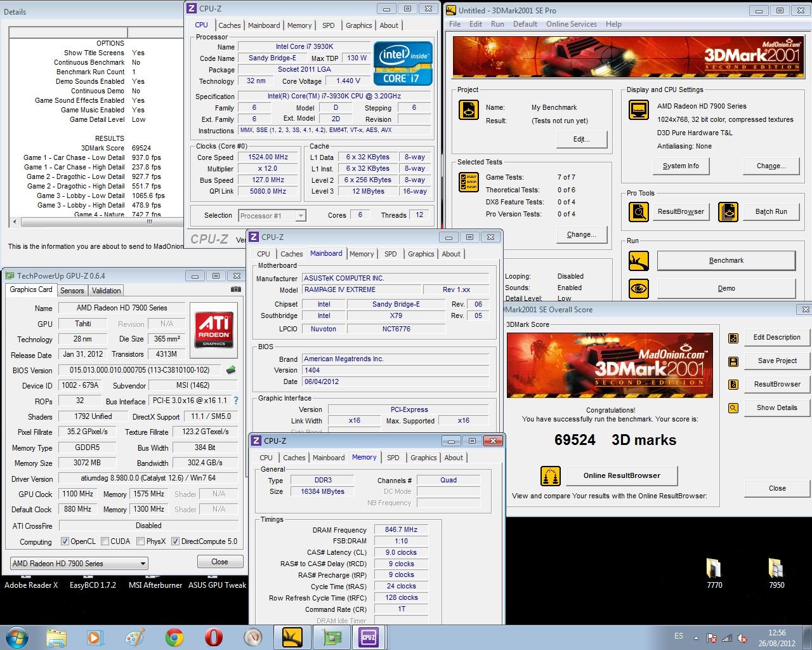Open the Online Services menu in 3DMark2001
The image size is (812, 650).
571,24
